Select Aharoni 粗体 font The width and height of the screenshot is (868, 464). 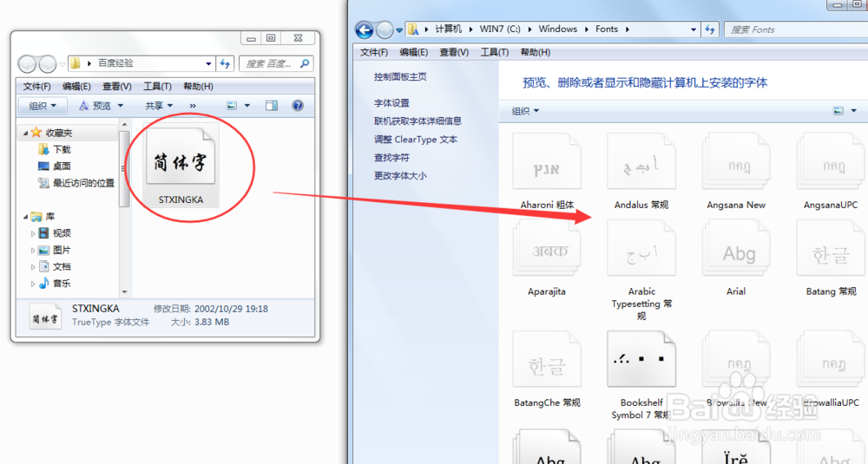point(547,173)
